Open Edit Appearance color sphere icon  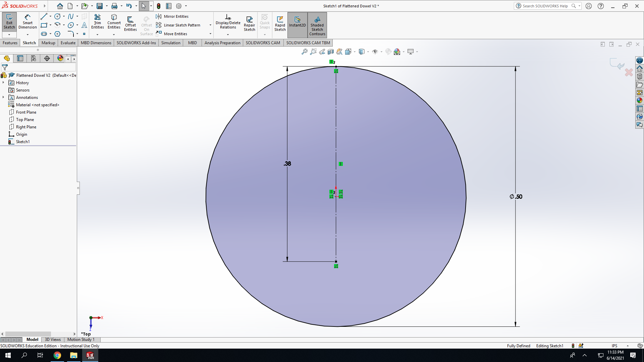pyautogui.click(x=397, y=52)
